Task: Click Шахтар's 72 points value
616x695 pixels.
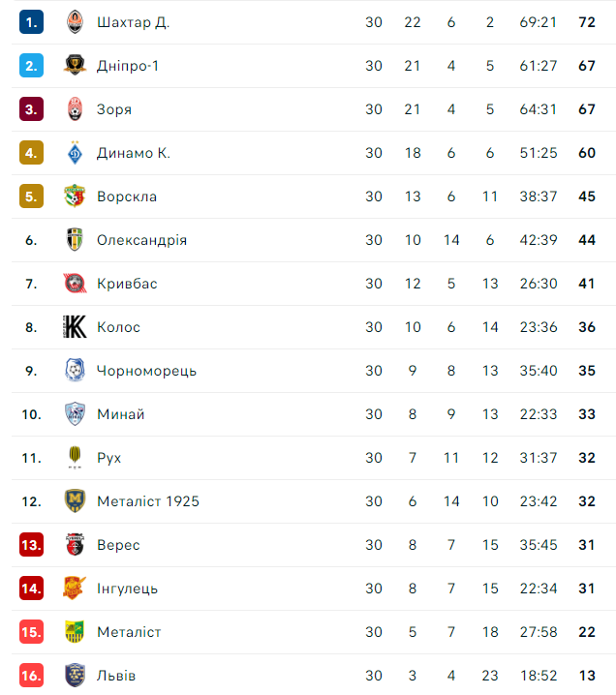Action: pos(587,22)
